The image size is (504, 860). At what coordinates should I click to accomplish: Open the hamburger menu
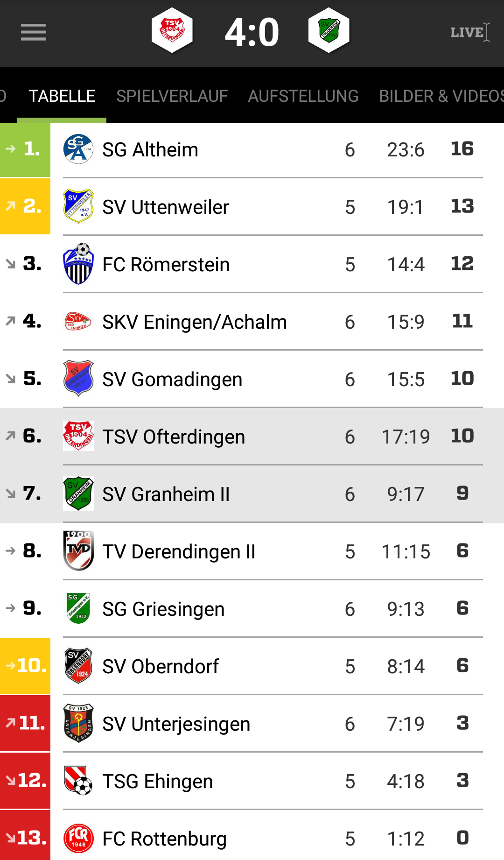[33, 32]
